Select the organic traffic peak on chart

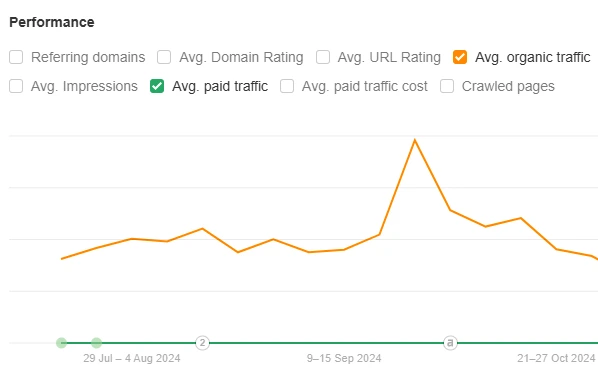click(x=415, y=140)
